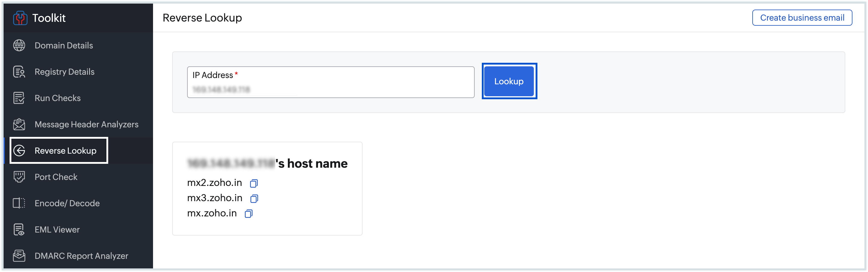
Task: Open the Domain Details menu item
Action: 64,45
